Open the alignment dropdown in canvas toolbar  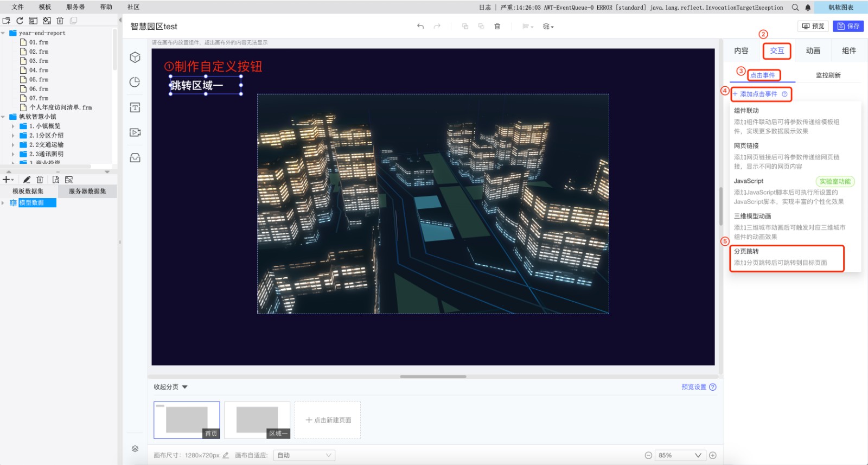pos(527,26)
